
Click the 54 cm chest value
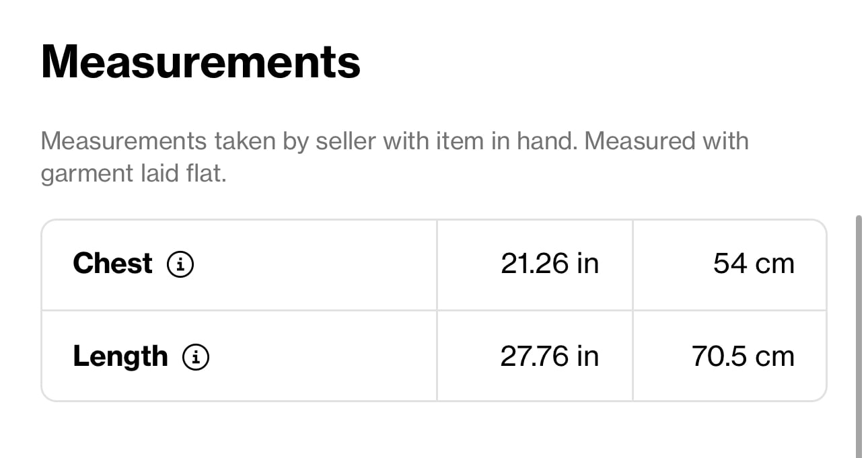click(754, 264)
